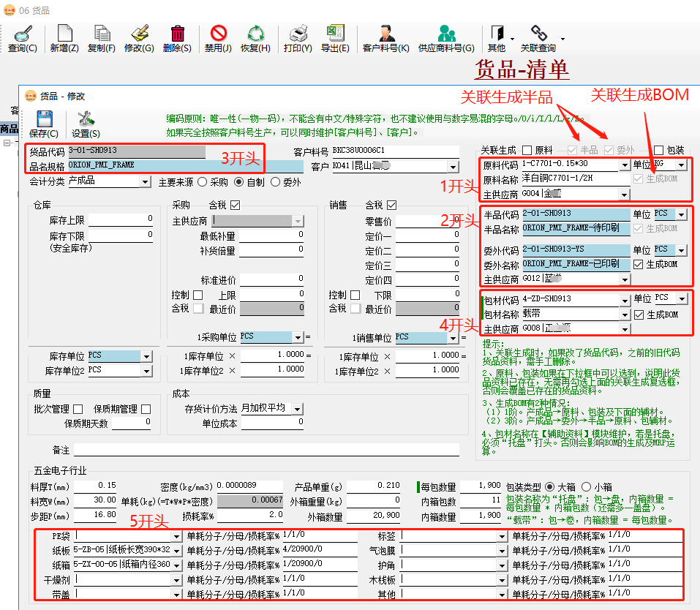Open 客户料号(K) customer part number
Screen dimensions: 700x610
click(x=386, y=39)
